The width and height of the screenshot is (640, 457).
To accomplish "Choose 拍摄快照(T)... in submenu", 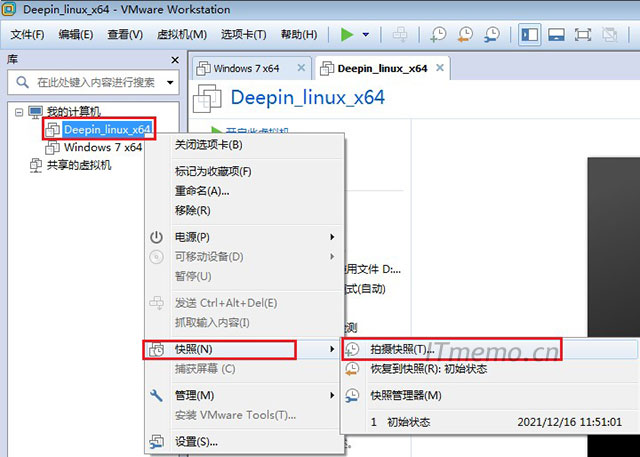I will pos(490,349).
